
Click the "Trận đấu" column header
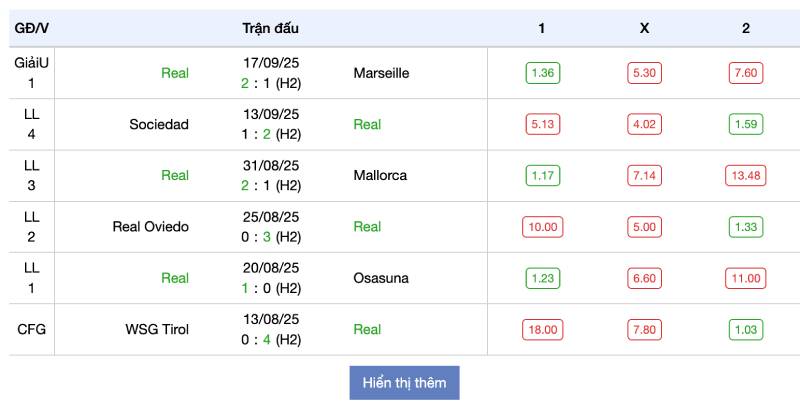tap(270, 28)
